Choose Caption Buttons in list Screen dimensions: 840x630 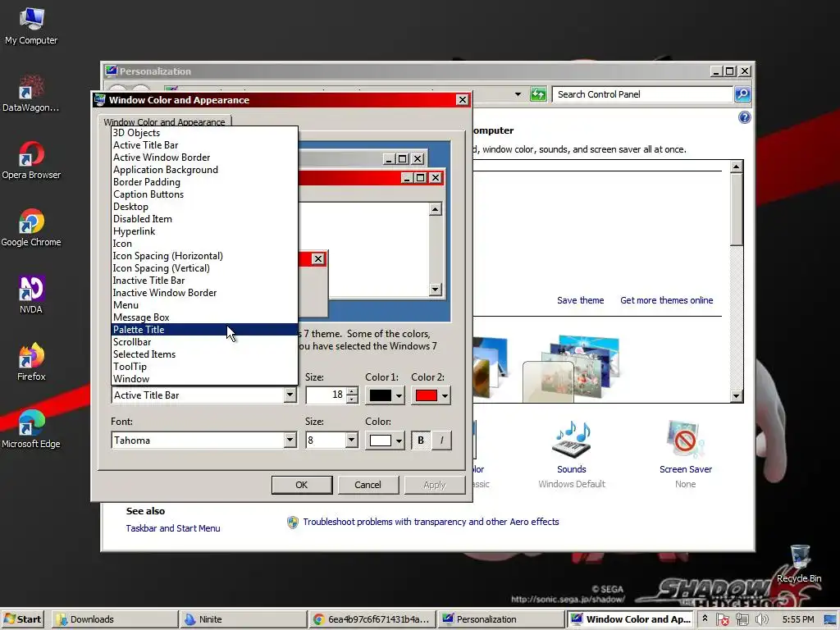(204, 194)
